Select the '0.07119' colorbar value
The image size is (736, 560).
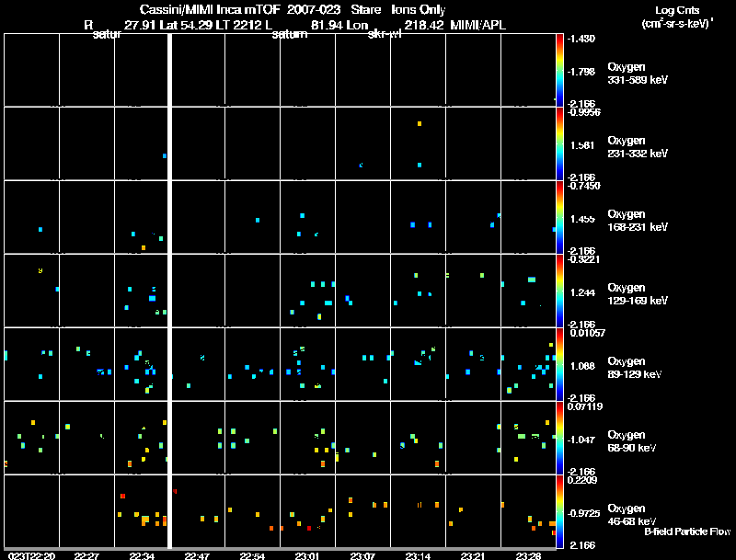click(x=585, y=406)
